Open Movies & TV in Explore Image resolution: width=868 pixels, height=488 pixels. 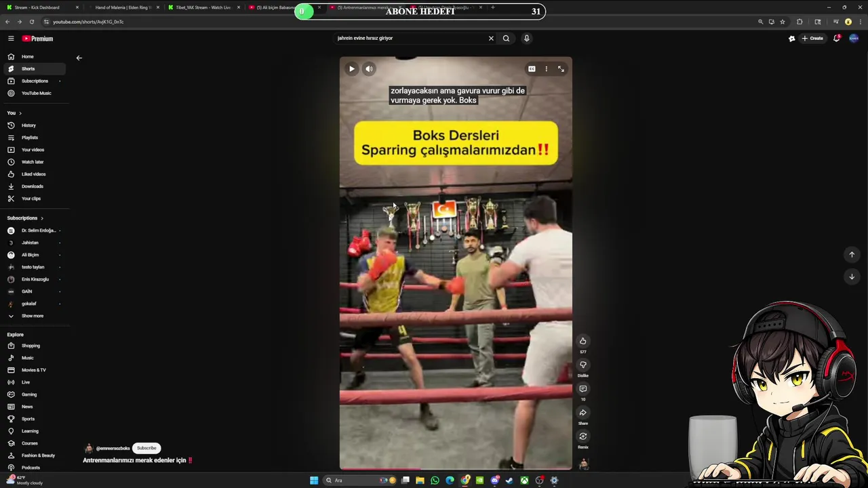[x=34, y=370]
